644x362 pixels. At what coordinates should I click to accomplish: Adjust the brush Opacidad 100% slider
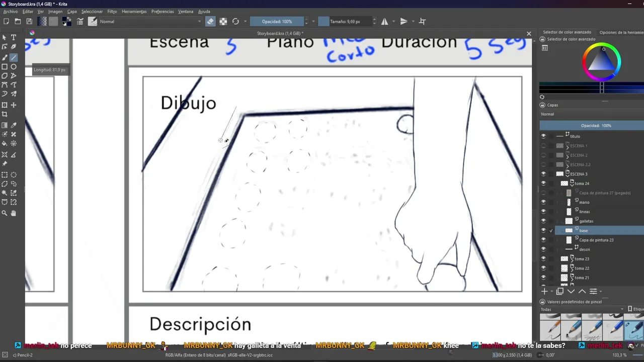click(x=277, y=22)
